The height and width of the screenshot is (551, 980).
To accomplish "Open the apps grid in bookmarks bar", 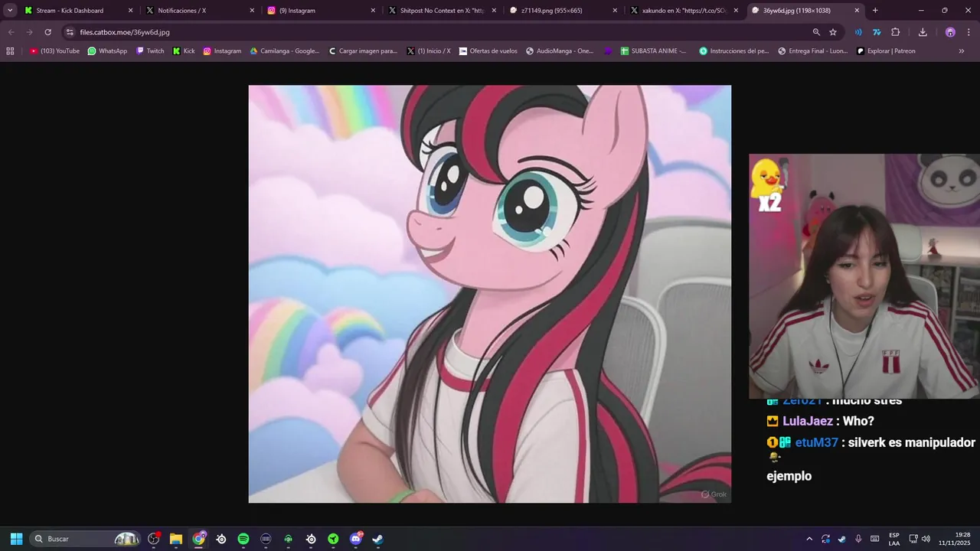I will (10, 51).
